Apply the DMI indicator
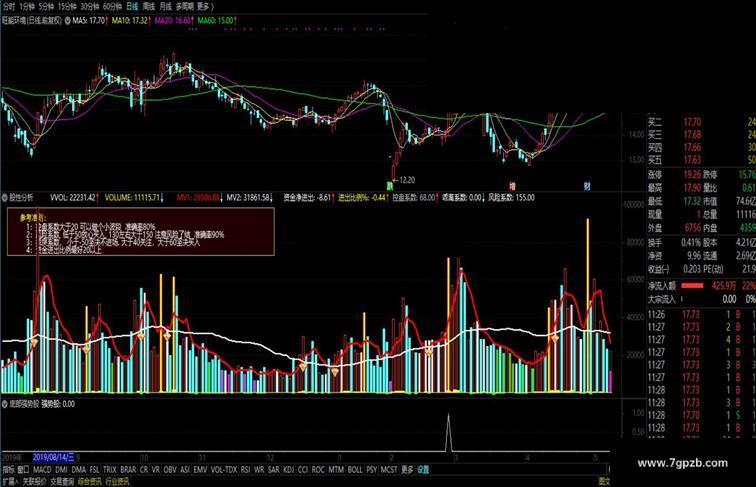Viewport: 756px width, 487px height. point(61,469)
